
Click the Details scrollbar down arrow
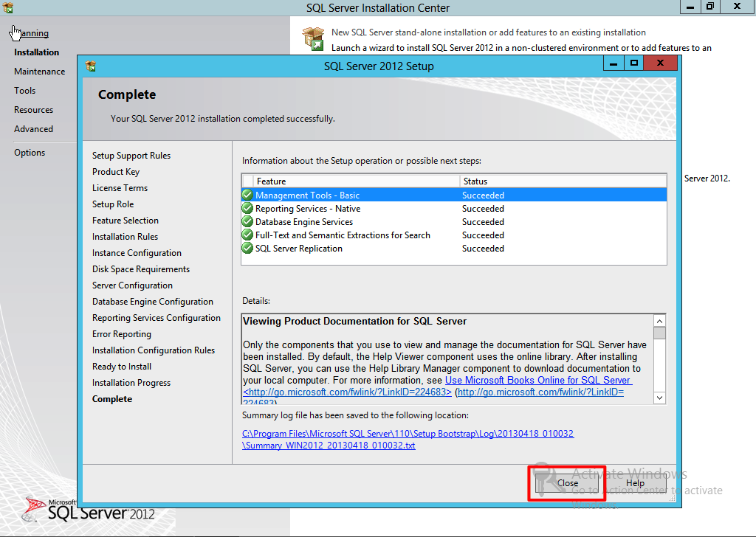(x=659, y=398)
